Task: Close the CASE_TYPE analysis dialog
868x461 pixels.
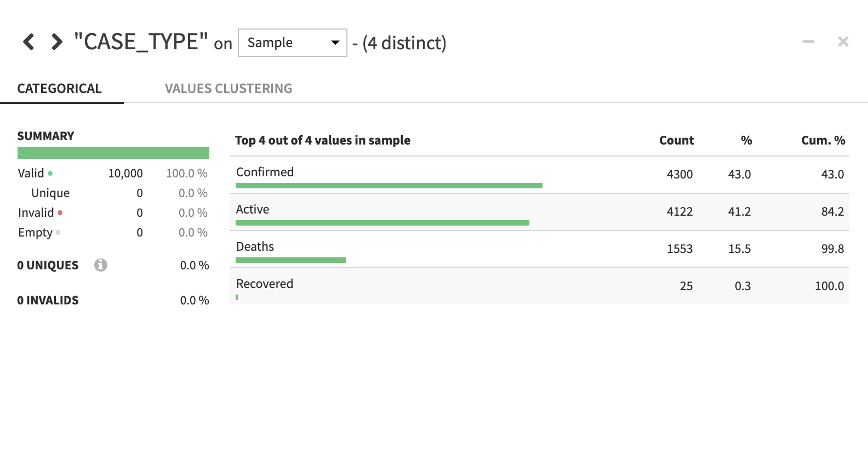Action: [x=843, y=42]
